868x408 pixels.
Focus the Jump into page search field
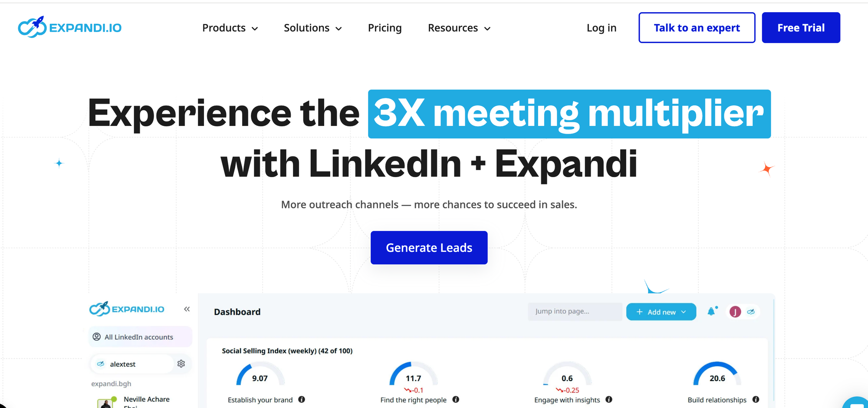coord(575,312)
